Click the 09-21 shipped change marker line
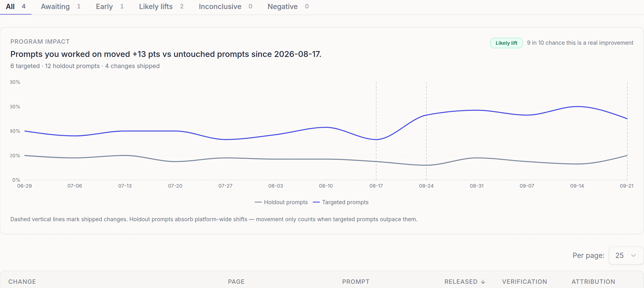This screenshot has height=288, width=644. coord(627,131)
